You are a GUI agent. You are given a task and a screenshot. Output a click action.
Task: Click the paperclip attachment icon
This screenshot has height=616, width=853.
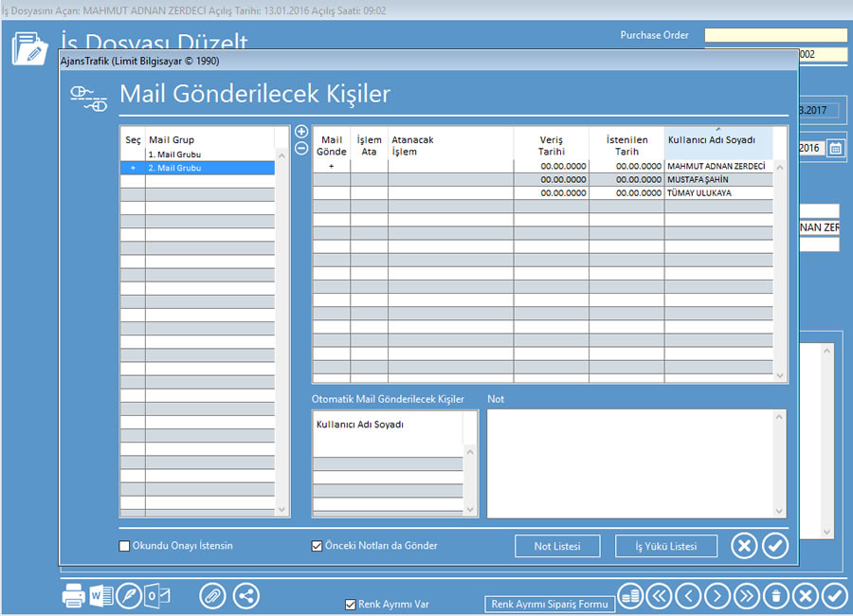coord(212,596)
